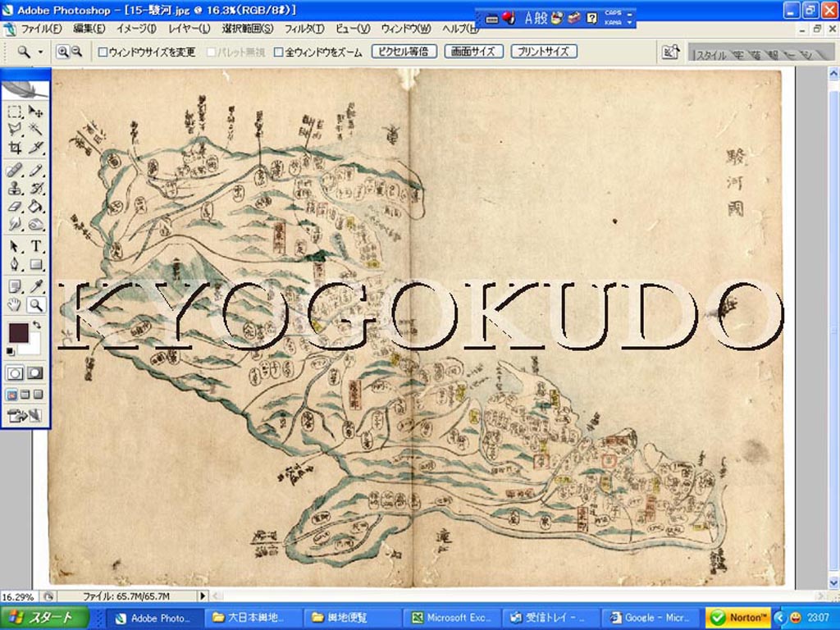Select the Healing Brush tool
This screenshot has width=840, height=630.
15,171
